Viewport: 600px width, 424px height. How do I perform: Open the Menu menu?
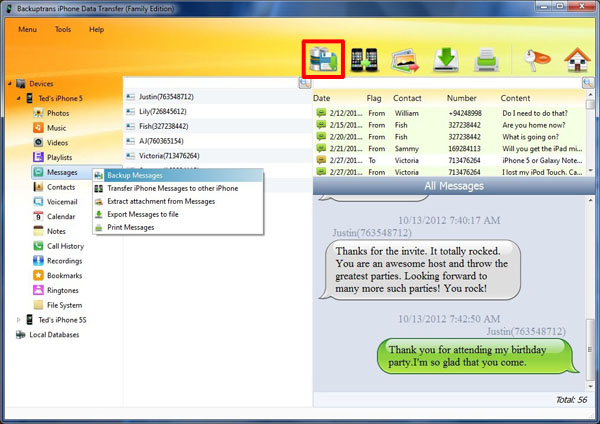27,29
